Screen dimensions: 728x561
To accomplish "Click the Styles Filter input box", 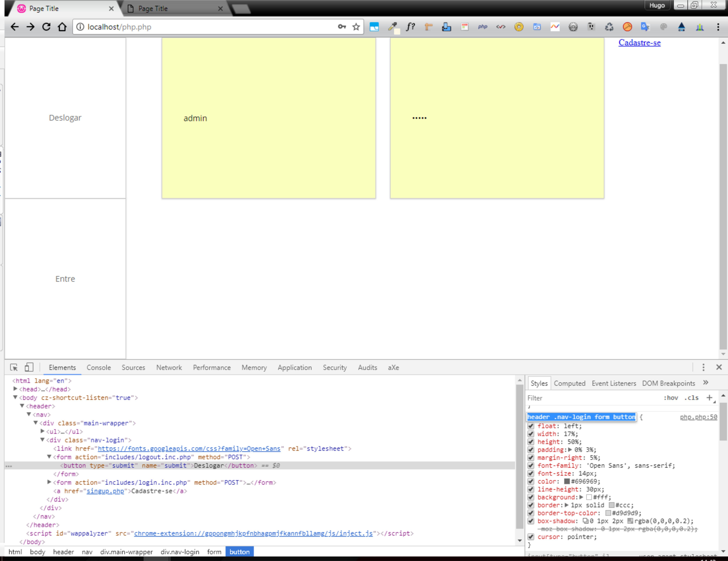I will 593,398.
